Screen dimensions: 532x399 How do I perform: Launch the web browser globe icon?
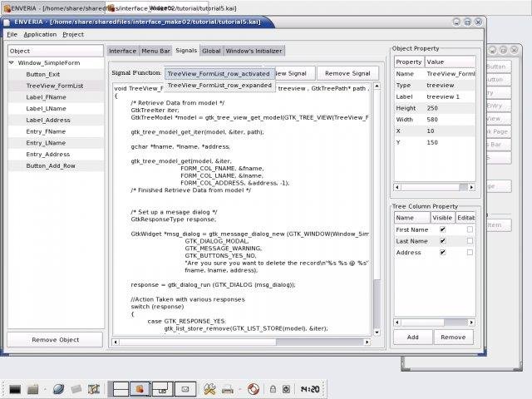click(x=58, y=388)
